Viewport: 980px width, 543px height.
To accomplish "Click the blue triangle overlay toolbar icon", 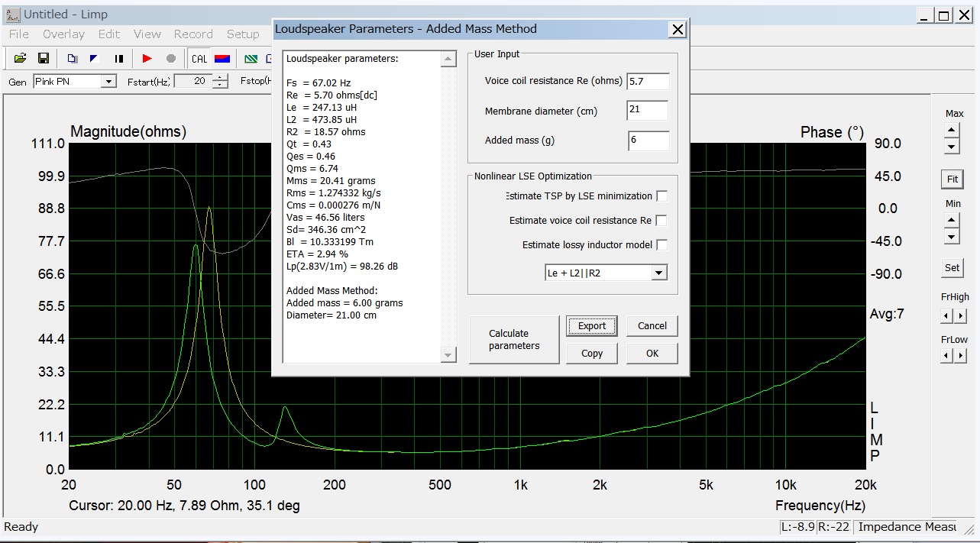I will pos(94,58).
